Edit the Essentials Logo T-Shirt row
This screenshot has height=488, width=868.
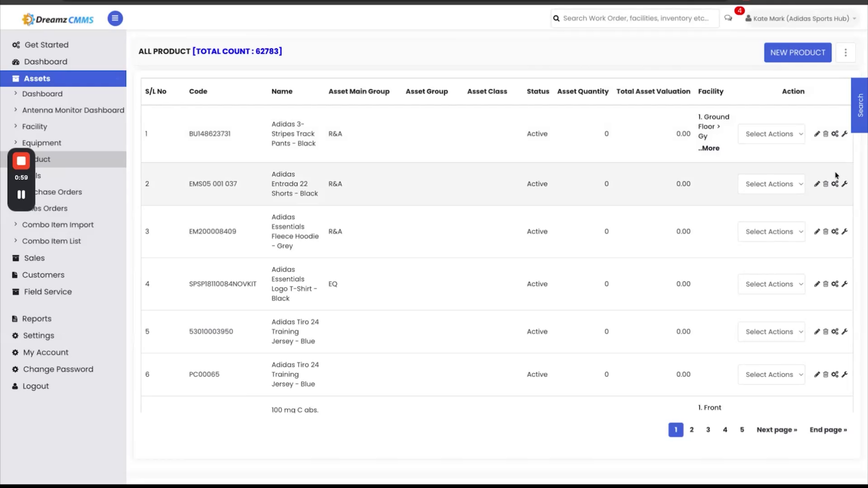click(x=817, y=284)
